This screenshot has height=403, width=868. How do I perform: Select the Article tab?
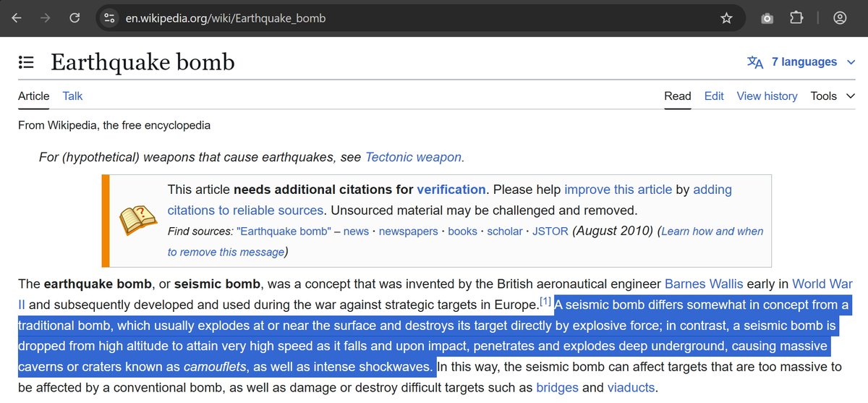click(x=34, y=96)
